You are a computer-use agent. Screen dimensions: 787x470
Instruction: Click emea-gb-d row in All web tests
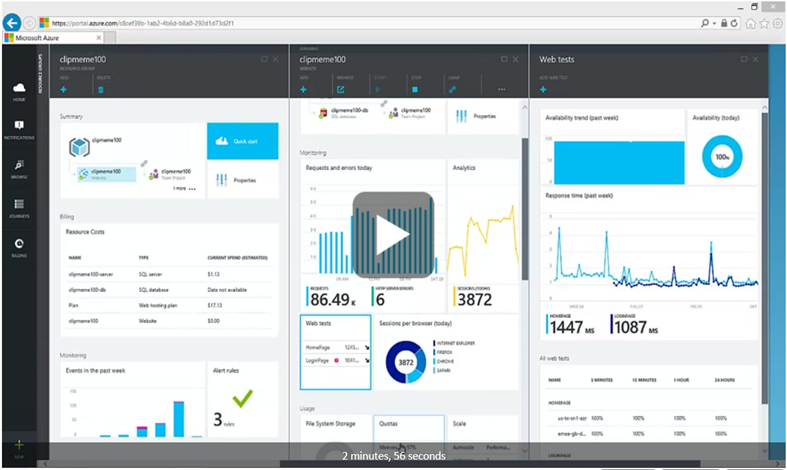coord(649,433)
